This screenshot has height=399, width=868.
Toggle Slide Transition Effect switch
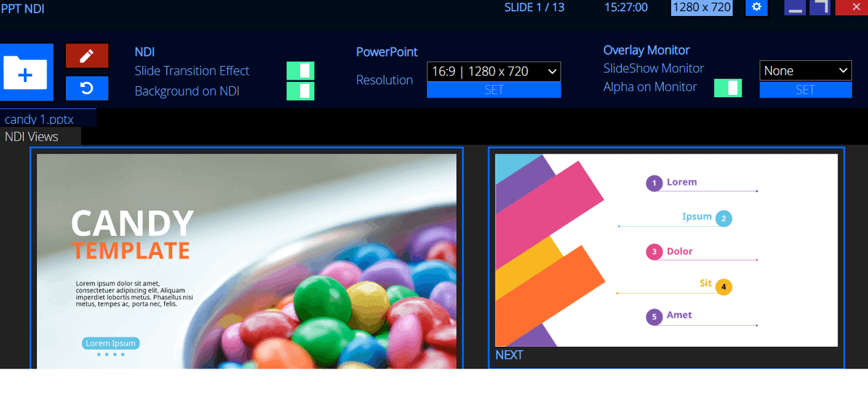tap(300, 70)
